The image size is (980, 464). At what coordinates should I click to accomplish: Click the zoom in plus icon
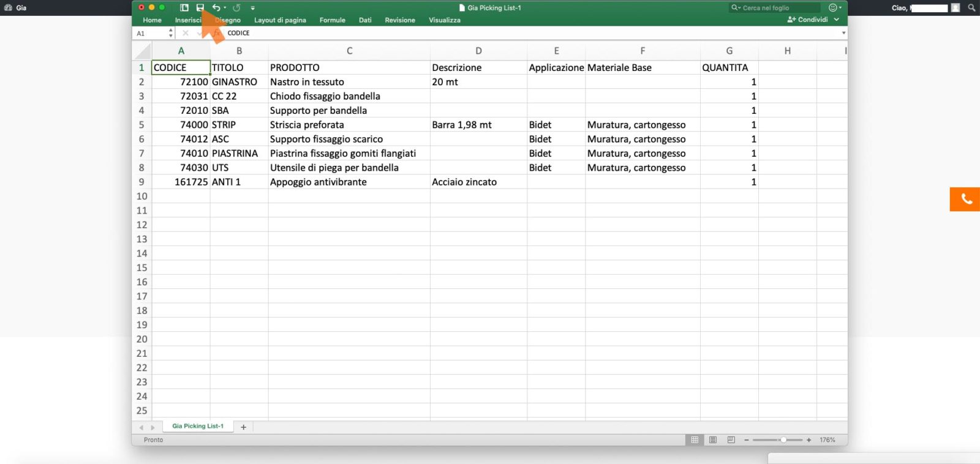pyautogui.click(x=809, y=440)
